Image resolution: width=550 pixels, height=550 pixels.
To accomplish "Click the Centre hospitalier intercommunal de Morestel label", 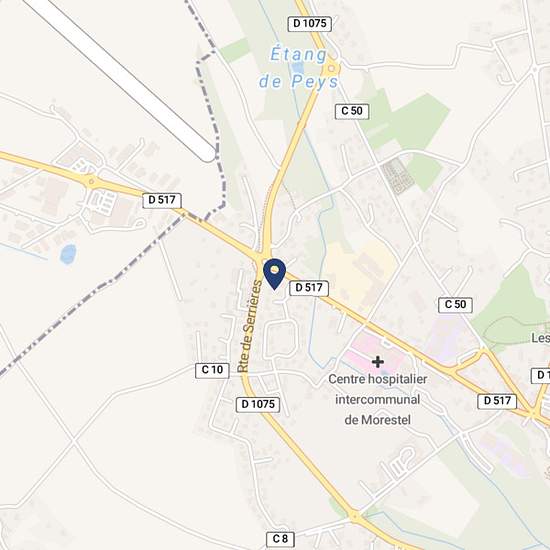I will (x=377, y=400).
